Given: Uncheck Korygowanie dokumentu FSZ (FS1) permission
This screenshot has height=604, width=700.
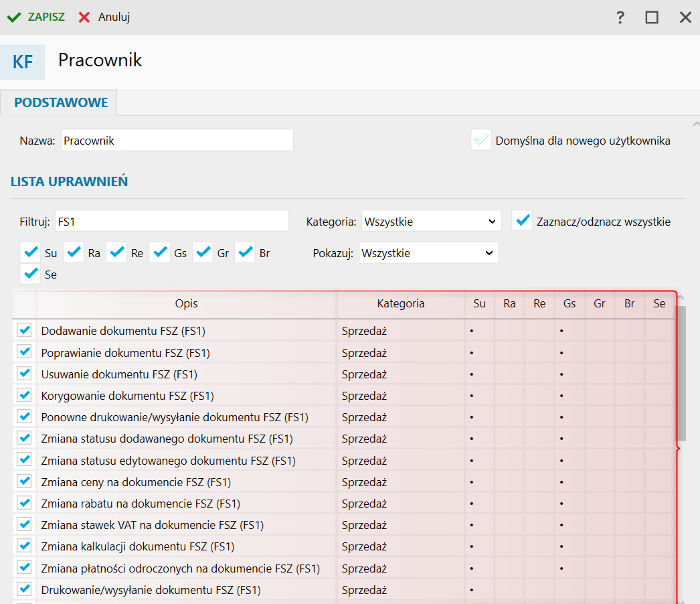Looking at the screenshot, I should pyautogui.click(x=24, y=394).
